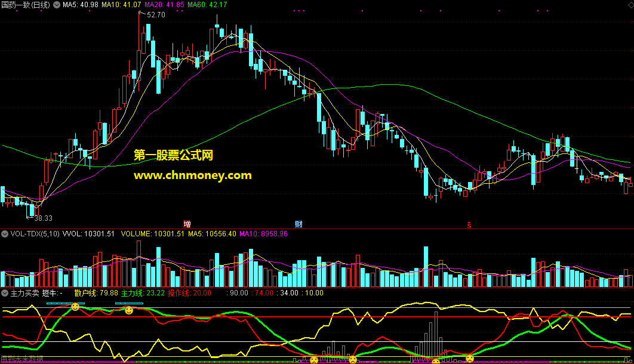The width and height of the screenshot is (634, 364).
Task: Click the MA60: 42.17 label
Action: pyautogui.click(x=207, y=5)
